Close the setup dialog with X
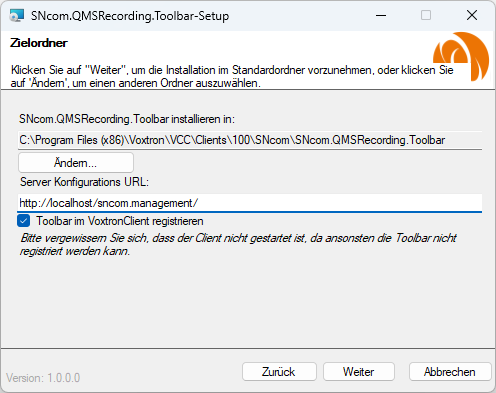This screenshot has width=496, height=393. [x=472, y=15]
